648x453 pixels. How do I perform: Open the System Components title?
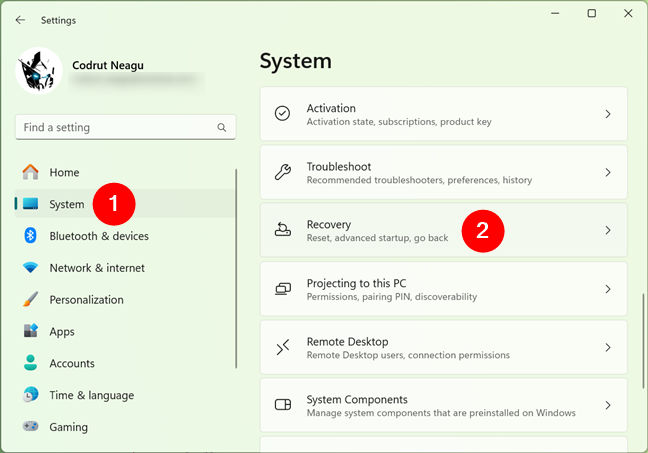[x=357, y=400]
